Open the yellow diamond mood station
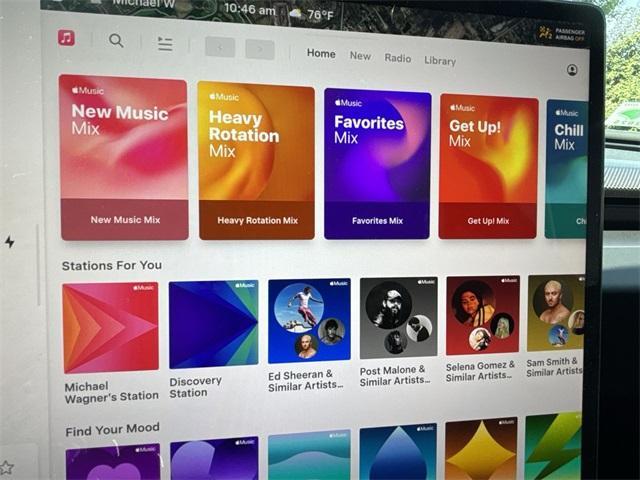 481,449
